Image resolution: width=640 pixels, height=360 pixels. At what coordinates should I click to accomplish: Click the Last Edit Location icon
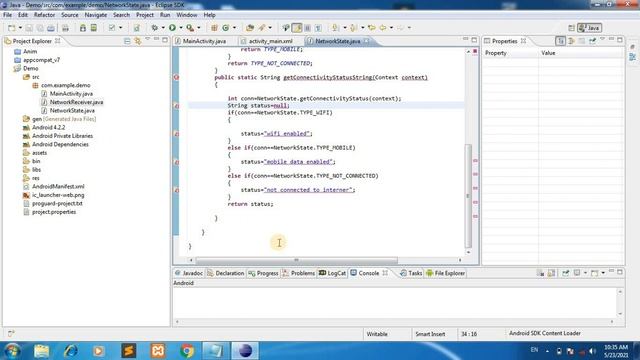pos(371,28)
